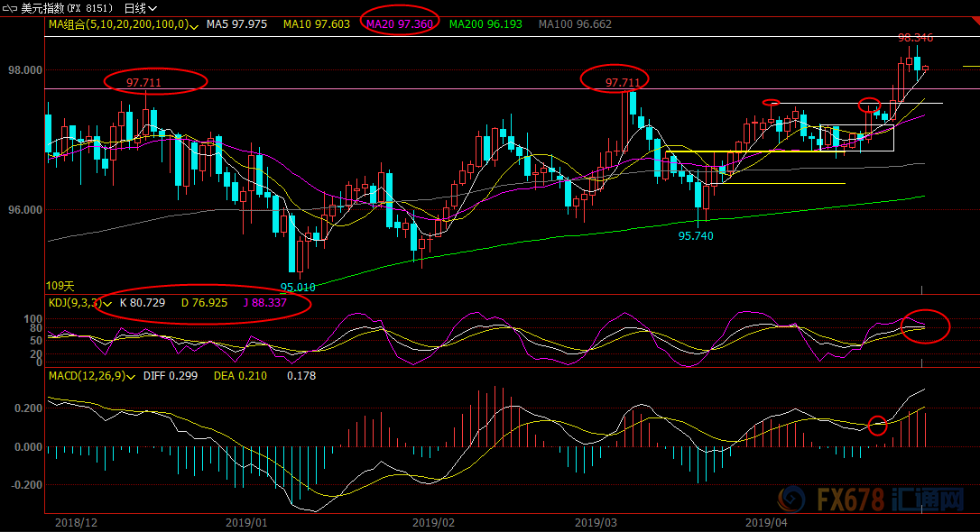The height and width of the screenshot is (532, 980).
Task: Click the -0.200 MACD axis label
Action: pos(27,485)
